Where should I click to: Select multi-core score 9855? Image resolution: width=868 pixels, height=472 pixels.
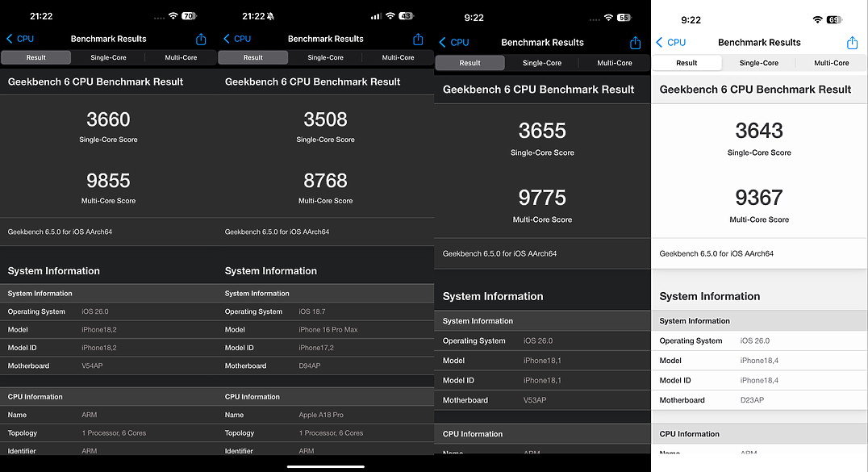(x=108, y=181)
